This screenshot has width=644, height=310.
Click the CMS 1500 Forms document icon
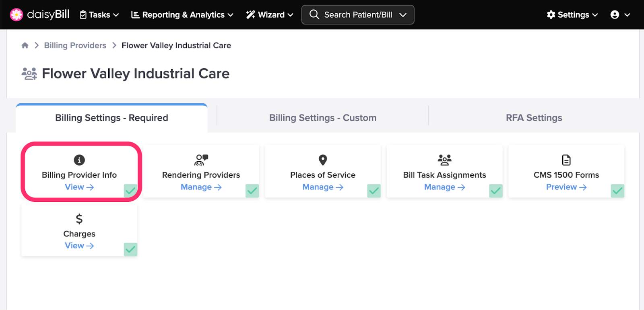[x=566, y=160]
